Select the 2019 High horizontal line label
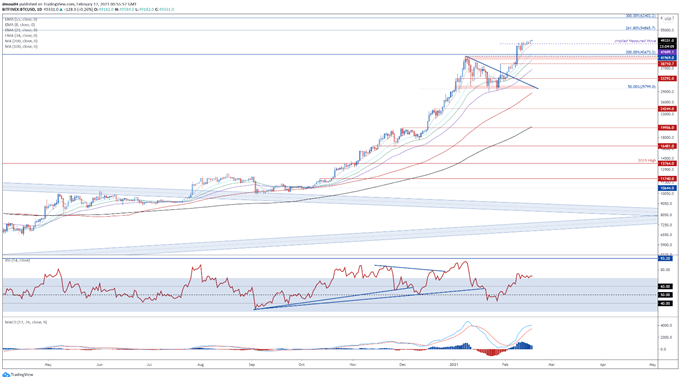680x380 pixels. 647,161
